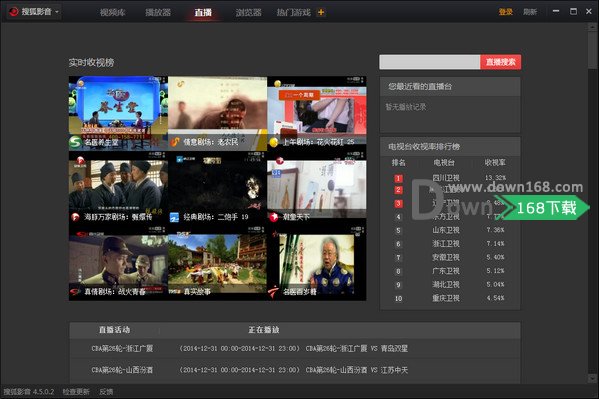This screenshot has width=599, height=399.
Task: Click the 电视台 column header
Action: [444, 162]
